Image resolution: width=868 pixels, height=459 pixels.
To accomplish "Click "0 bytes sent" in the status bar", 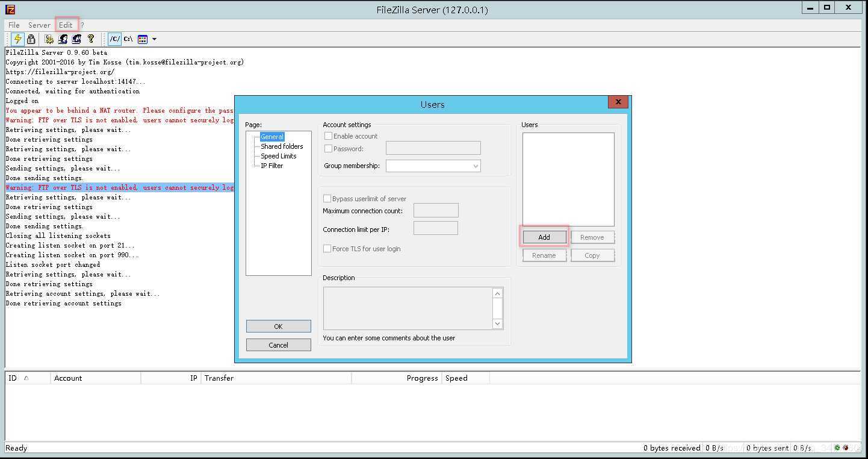I will [767, 448].
